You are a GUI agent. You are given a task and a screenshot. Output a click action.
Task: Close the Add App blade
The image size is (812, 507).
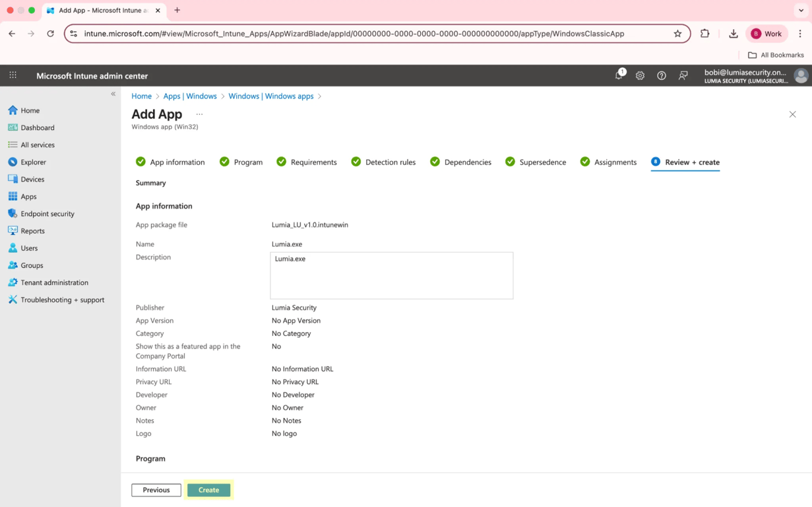(x=792, y=114)
